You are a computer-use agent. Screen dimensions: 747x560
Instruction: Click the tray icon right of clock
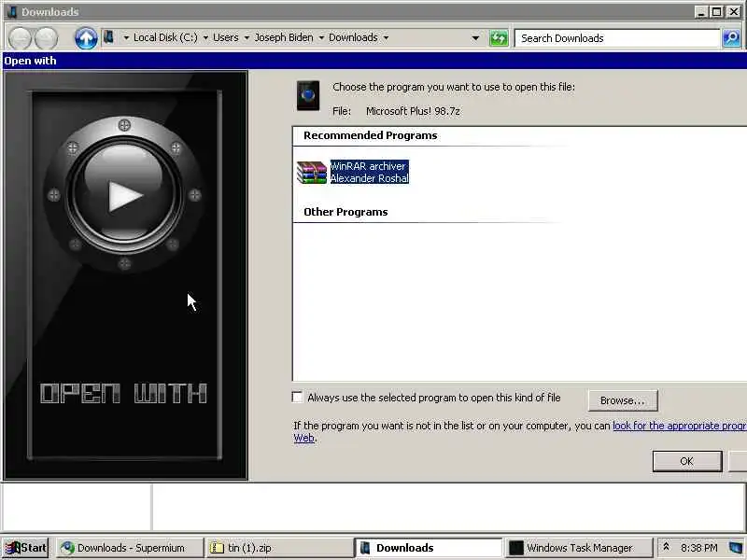735,548
